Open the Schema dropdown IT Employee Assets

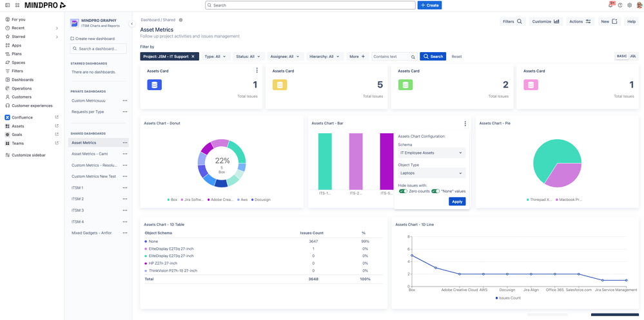click(x=432, y=153)
